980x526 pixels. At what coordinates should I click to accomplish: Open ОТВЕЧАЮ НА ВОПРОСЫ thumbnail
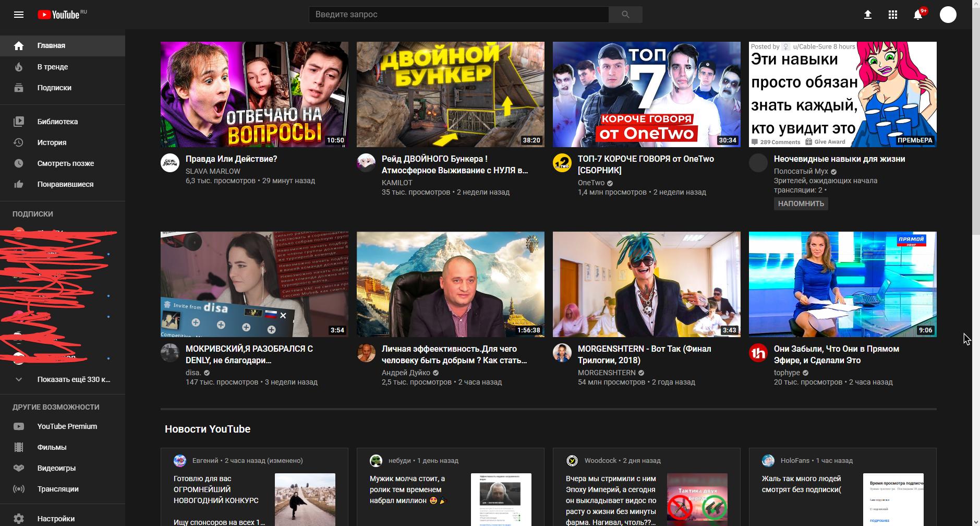[x=255, y=94]
